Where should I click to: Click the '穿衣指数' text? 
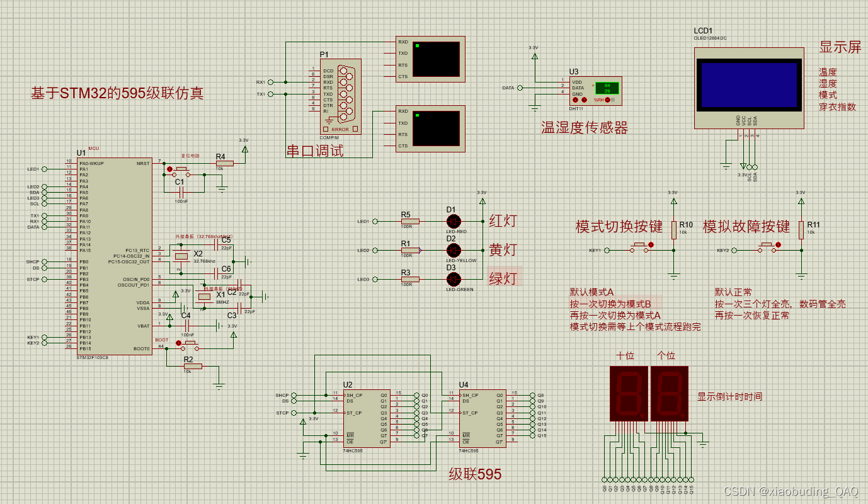838,107
